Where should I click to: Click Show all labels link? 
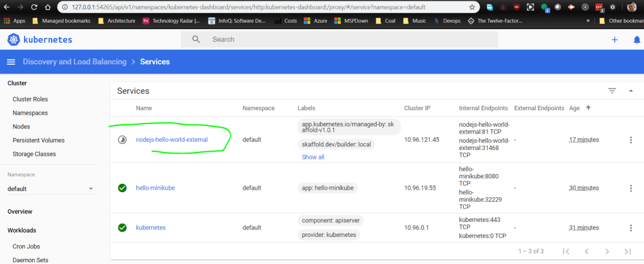pos(313,157)
